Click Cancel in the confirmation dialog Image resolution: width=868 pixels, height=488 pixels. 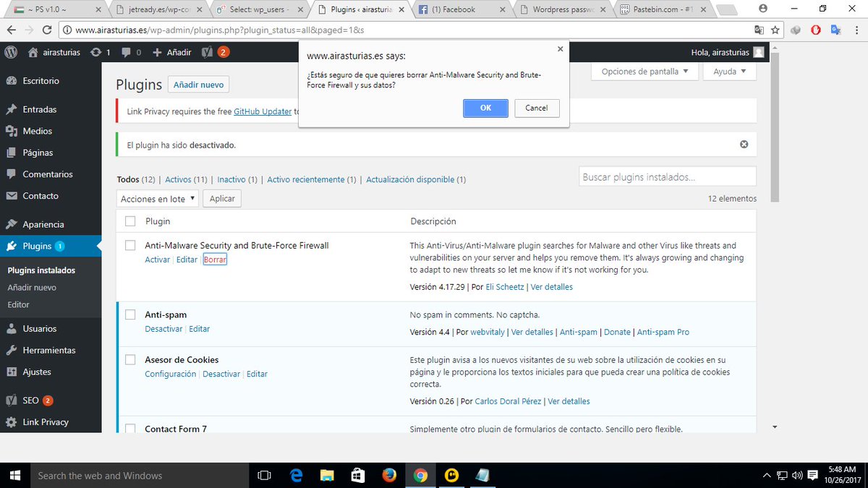tap(537, 108)
